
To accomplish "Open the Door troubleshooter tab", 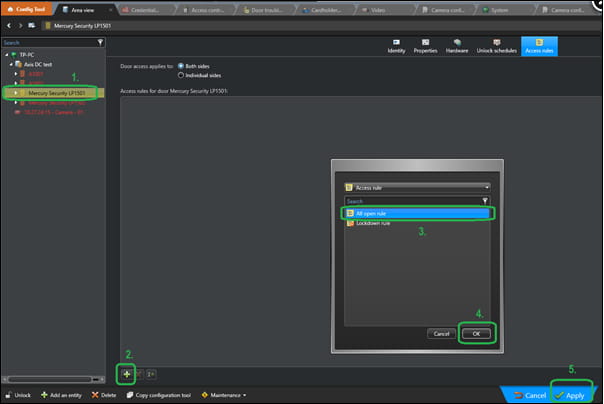I will [x=266, y=10].
